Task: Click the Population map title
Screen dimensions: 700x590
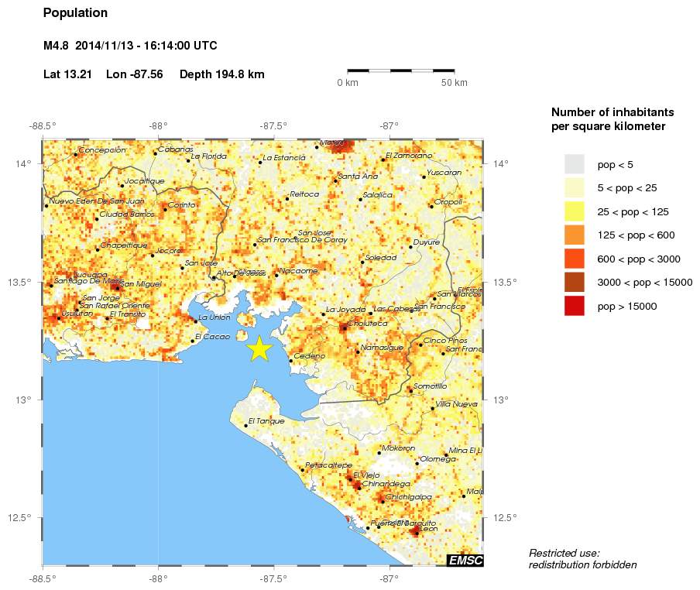Action: click(75, 12)
